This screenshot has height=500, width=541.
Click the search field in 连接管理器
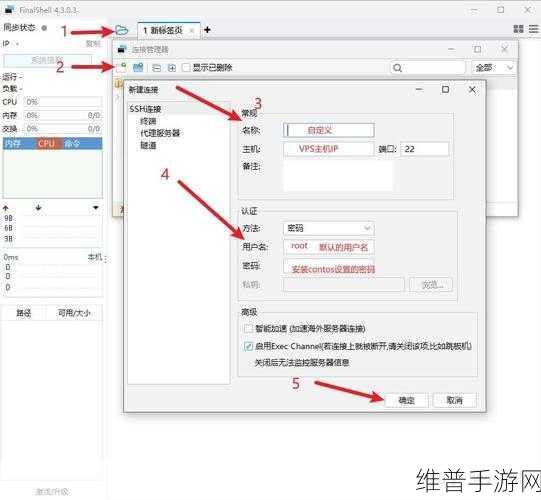click(x=428, y=68)
